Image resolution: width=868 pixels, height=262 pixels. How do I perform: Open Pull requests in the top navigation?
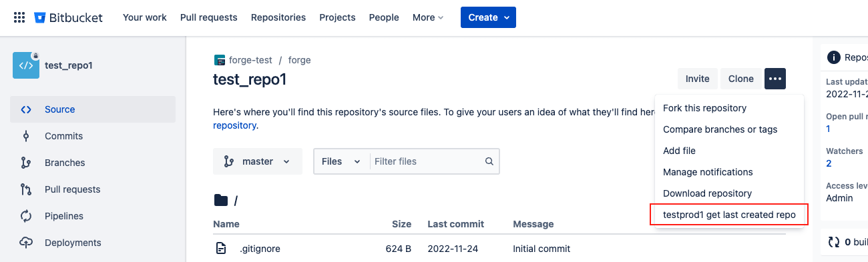click(x=209, y=17)
